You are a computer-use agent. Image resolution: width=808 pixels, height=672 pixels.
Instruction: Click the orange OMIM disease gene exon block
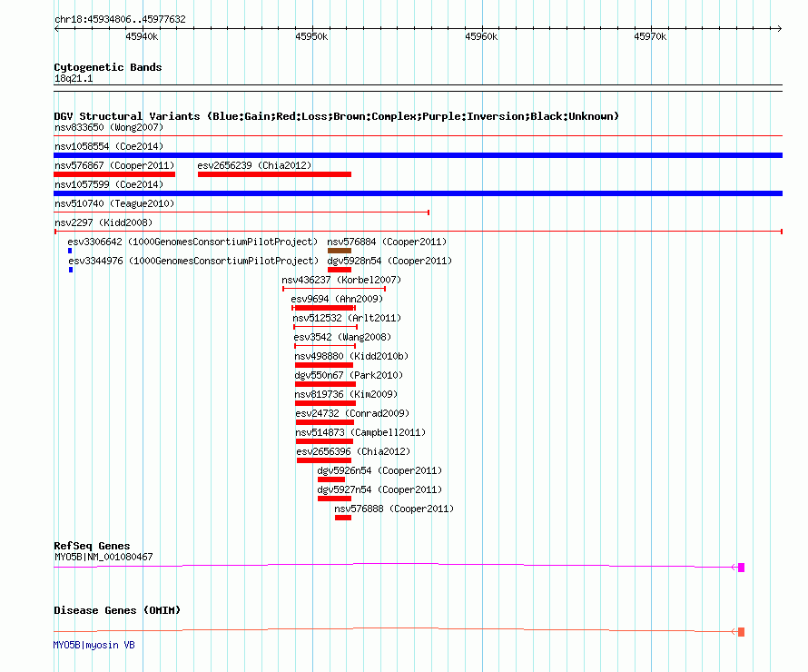tap(741, 632)
